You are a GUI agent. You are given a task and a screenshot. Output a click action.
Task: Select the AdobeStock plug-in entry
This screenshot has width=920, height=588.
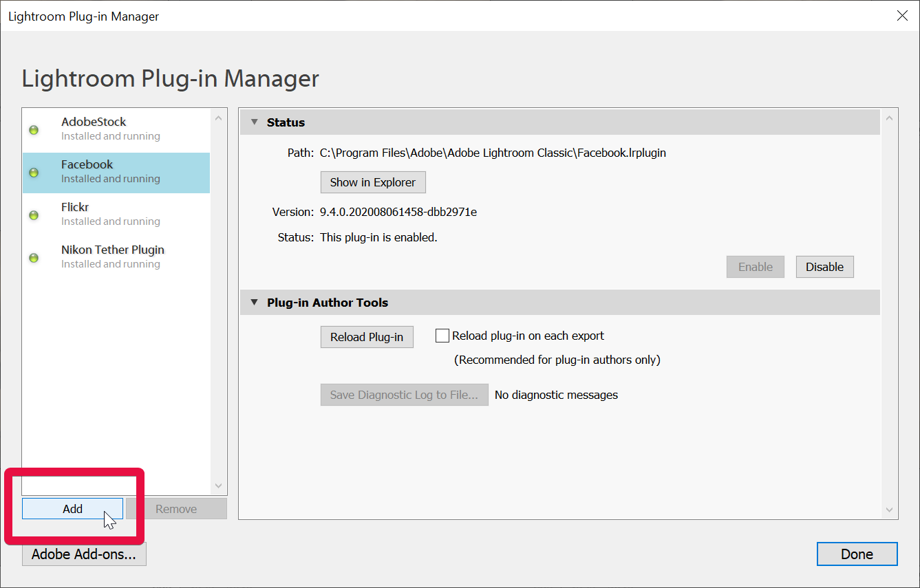[116, 129]
